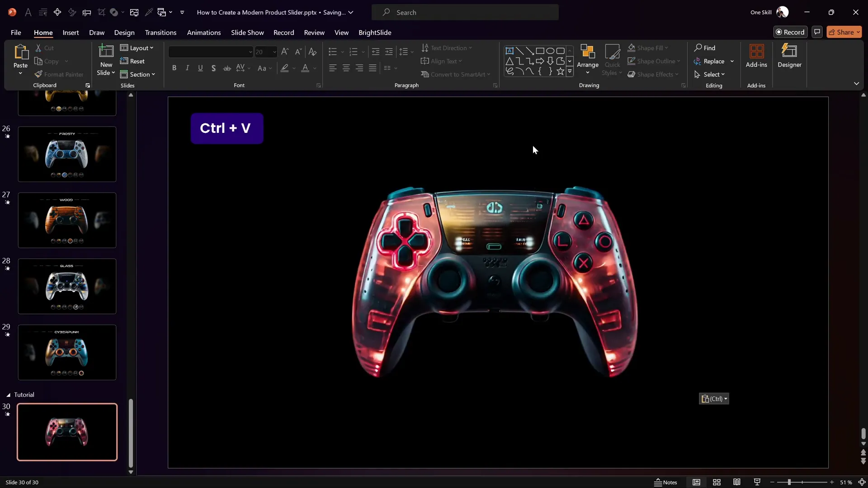868x488 pixels.
Task: Toggle the Notes pane
Action: 665,482
